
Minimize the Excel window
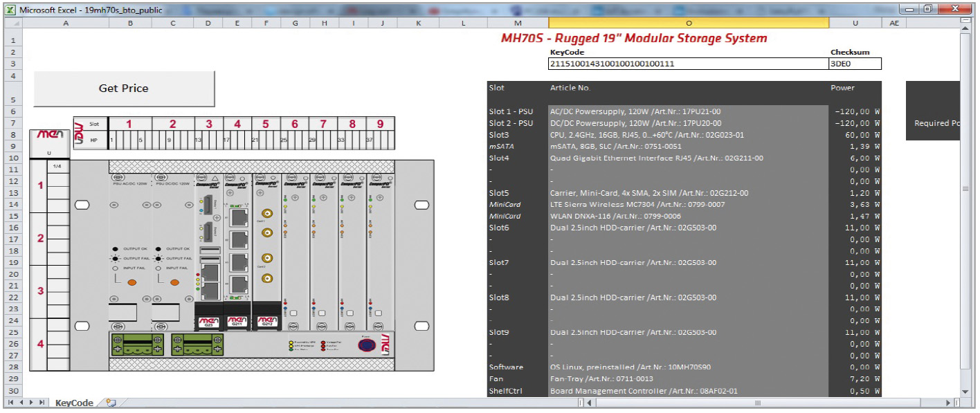pos(909,8)
